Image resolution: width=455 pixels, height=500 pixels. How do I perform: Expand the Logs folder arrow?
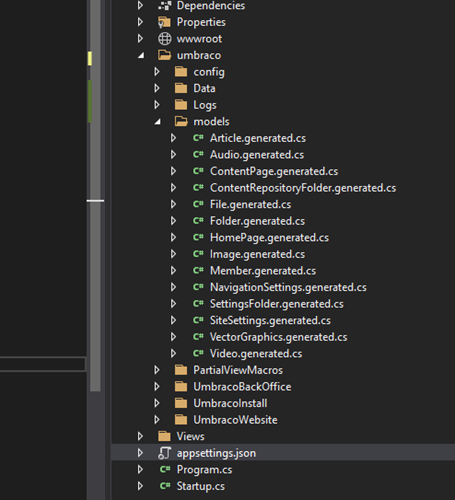pyautogui.click(x=157, y=105)
